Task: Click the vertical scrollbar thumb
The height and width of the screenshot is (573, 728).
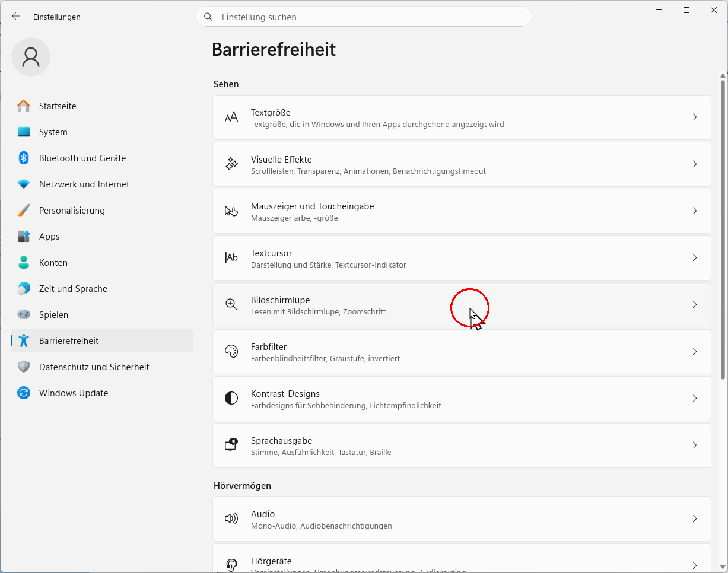Action: tap(723, 230)
